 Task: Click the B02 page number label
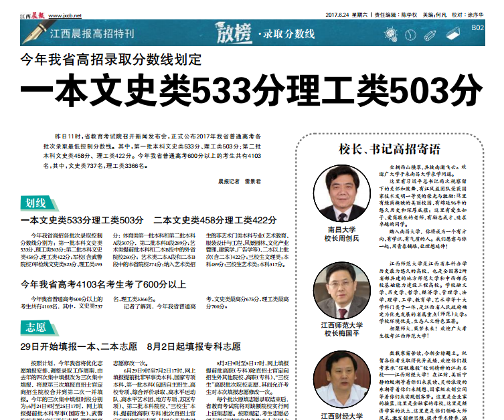(477, 28)
